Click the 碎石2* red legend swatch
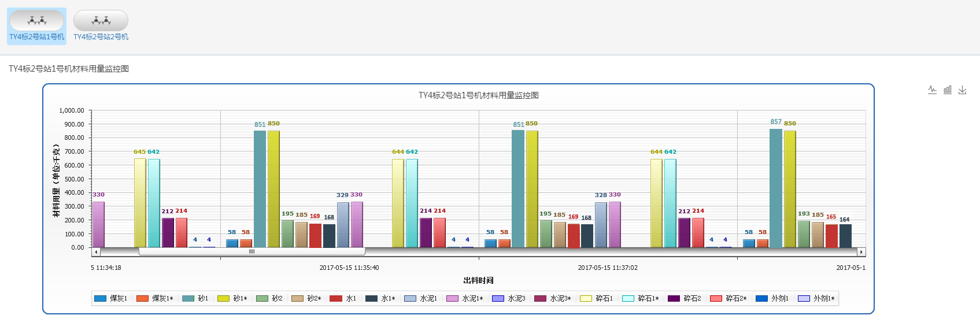The height and width of the screenshot is (330, 980). [716, 298]
